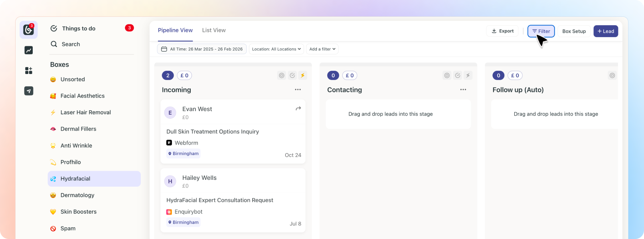Click the Search magnifier icon
The height and width of the screenshot is (239, 644).
tap(54, 44)
